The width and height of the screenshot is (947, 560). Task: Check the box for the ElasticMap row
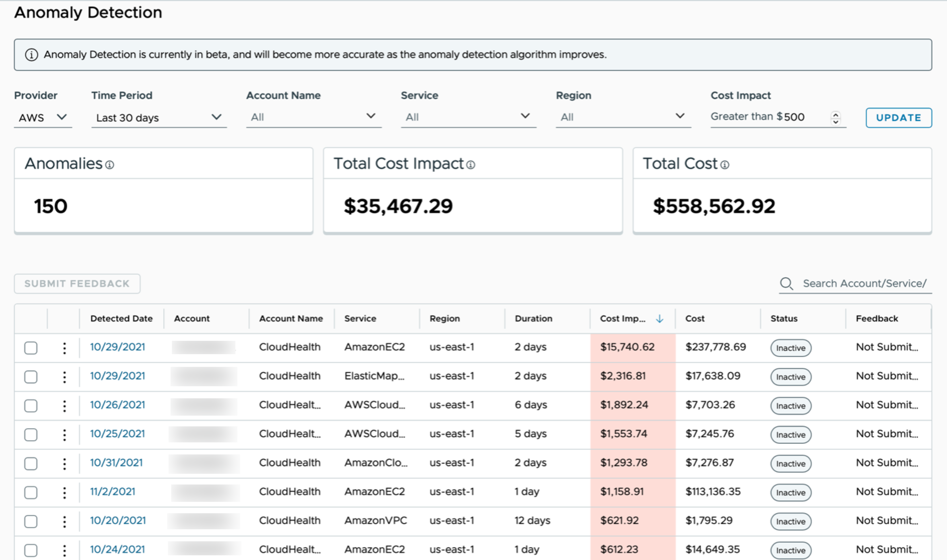point(31,377)
